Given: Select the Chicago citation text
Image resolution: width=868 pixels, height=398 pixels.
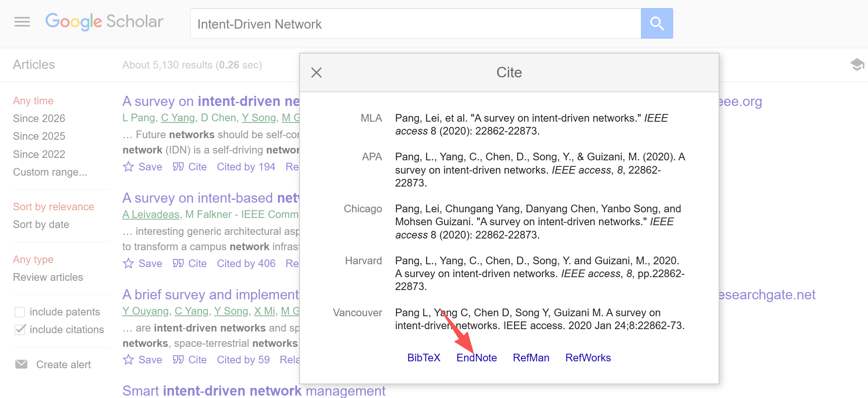Looking at the screenshot, I should (538, 222).
